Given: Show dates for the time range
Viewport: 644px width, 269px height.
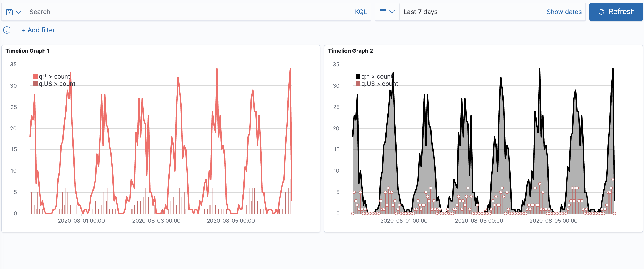Looking at the screenshot, I should 564,12.
